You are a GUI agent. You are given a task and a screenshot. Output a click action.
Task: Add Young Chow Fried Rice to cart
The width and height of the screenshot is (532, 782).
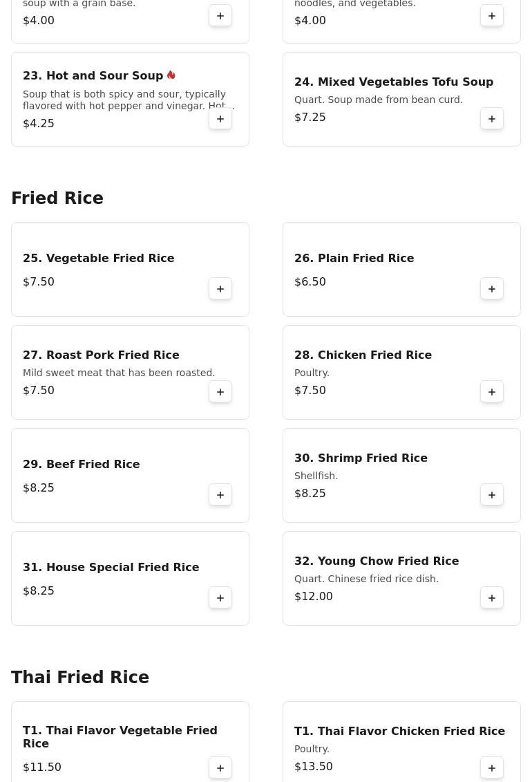pos(492,598)
